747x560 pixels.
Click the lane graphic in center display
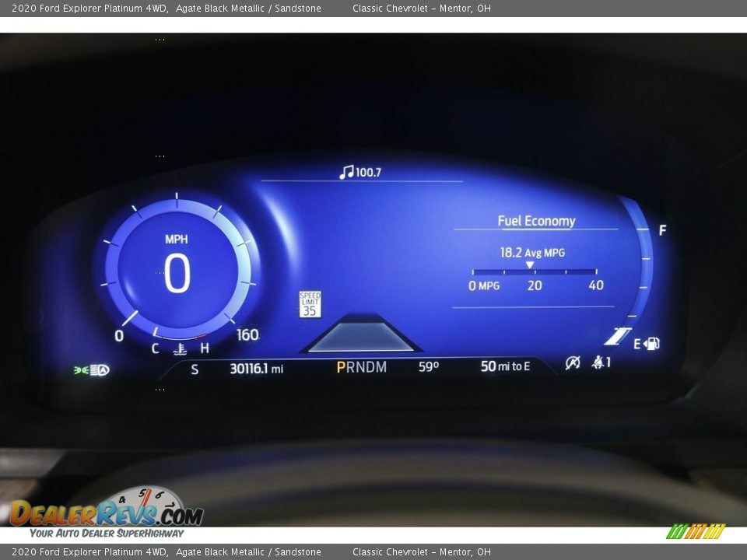coord(361,334)
